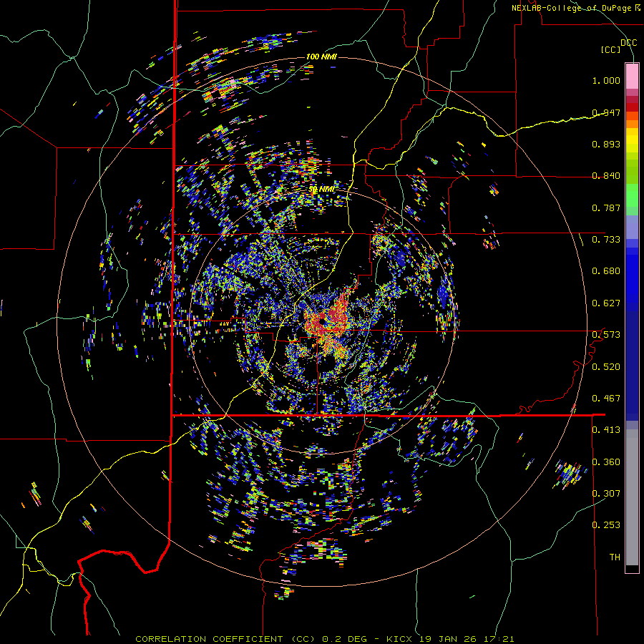Viewport: 644px width, 644px height.
Task: Select the 0.947 scale value
Action: (606, 112)
